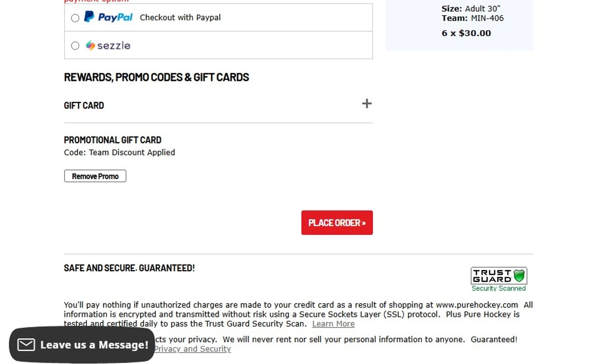This screenshot has width=598, height=364.
Task: Expand Gift Card section with plus icon
Action: [x=367, y=104]
